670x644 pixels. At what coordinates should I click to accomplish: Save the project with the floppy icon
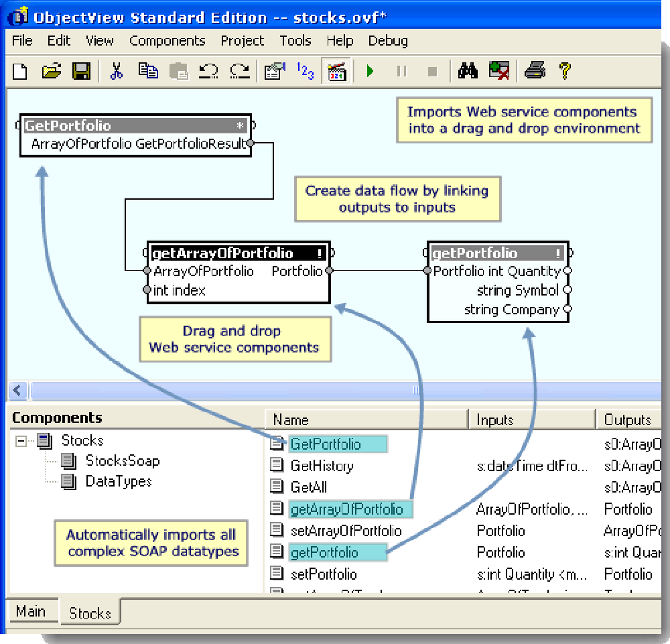[x=81, y=71]
